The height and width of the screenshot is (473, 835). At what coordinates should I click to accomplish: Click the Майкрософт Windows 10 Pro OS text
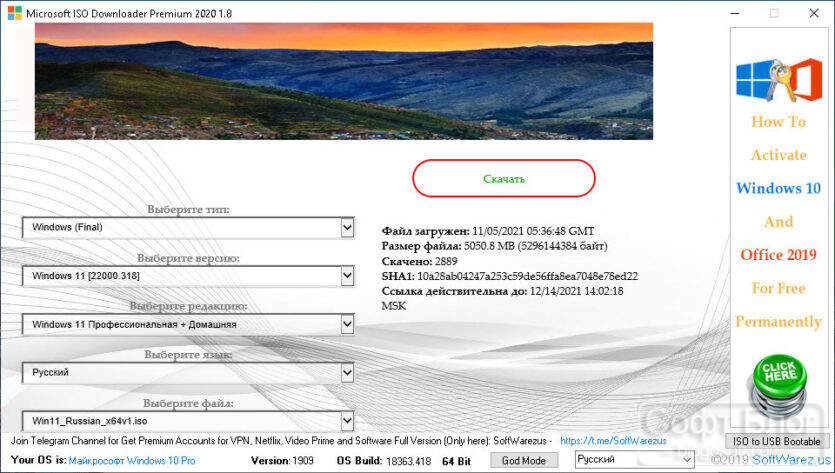coord(132,461)
